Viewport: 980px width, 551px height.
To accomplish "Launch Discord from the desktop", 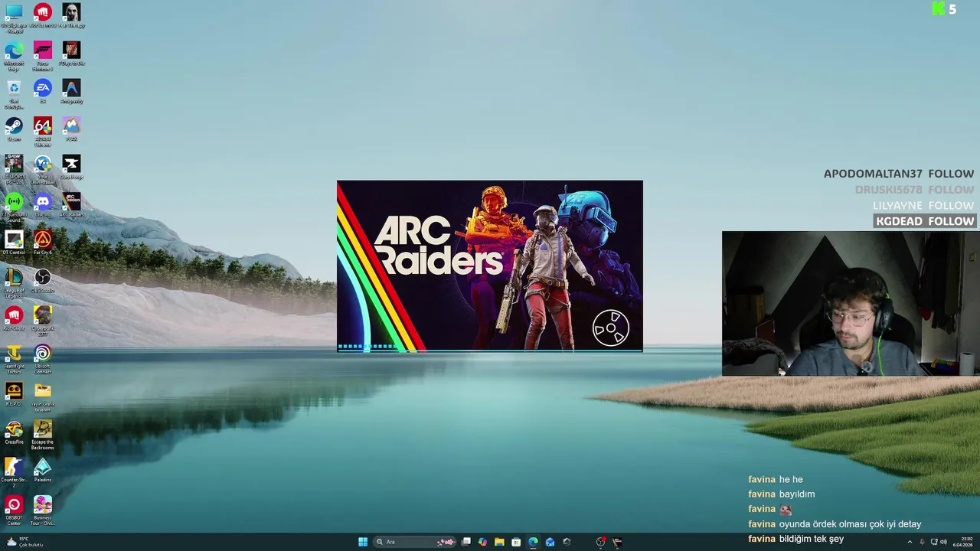I will coord(43,204).
